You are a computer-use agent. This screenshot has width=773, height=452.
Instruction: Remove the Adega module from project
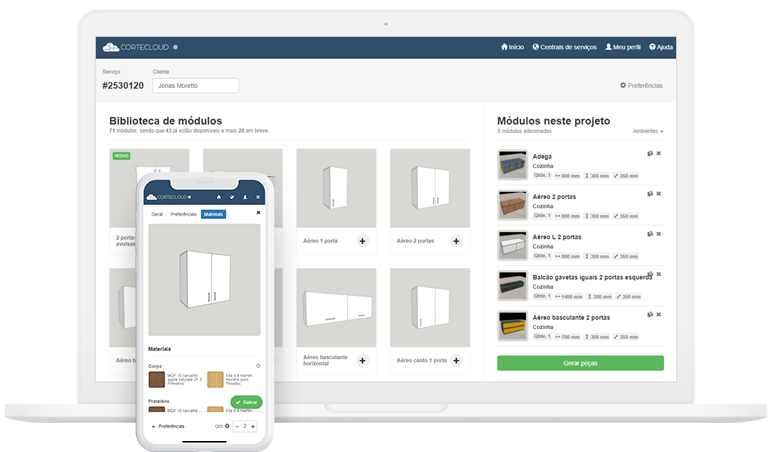pyautogui.click(x=658, y=153)
